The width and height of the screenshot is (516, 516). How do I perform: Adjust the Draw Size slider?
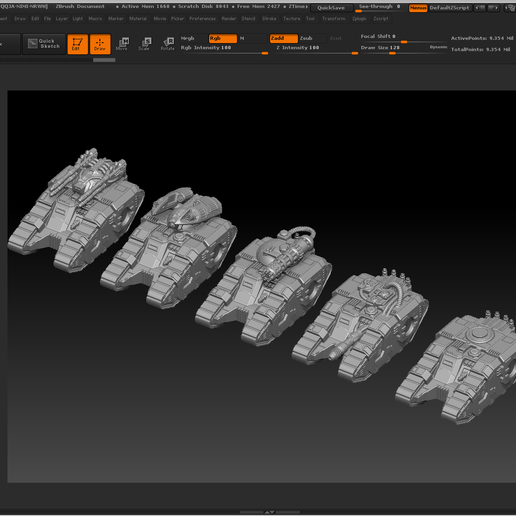[394, 50]
